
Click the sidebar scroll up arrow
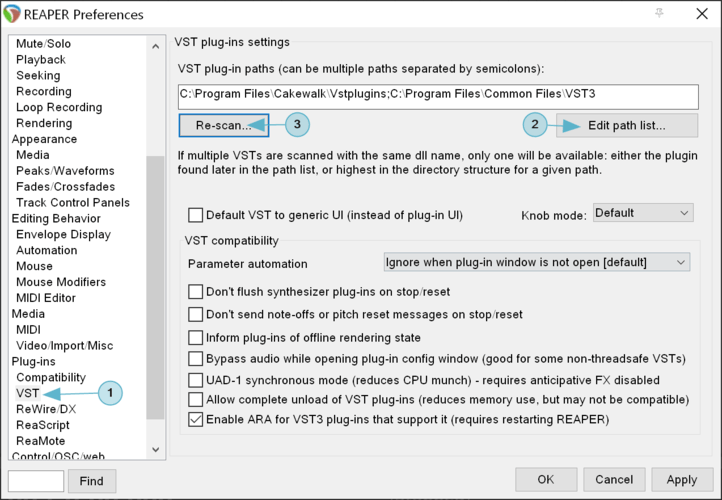pyautogui.click(x=156, y=47)
